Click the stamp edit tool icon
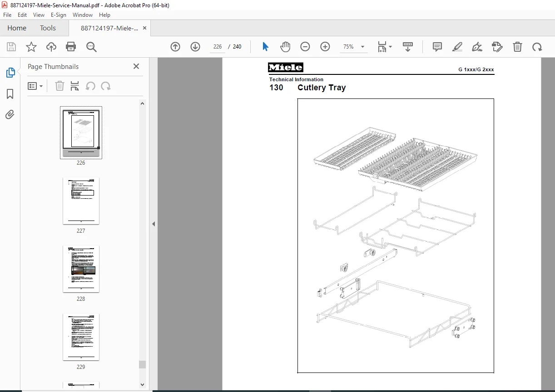The image size is (555, 392). click(x=497, y=47)
